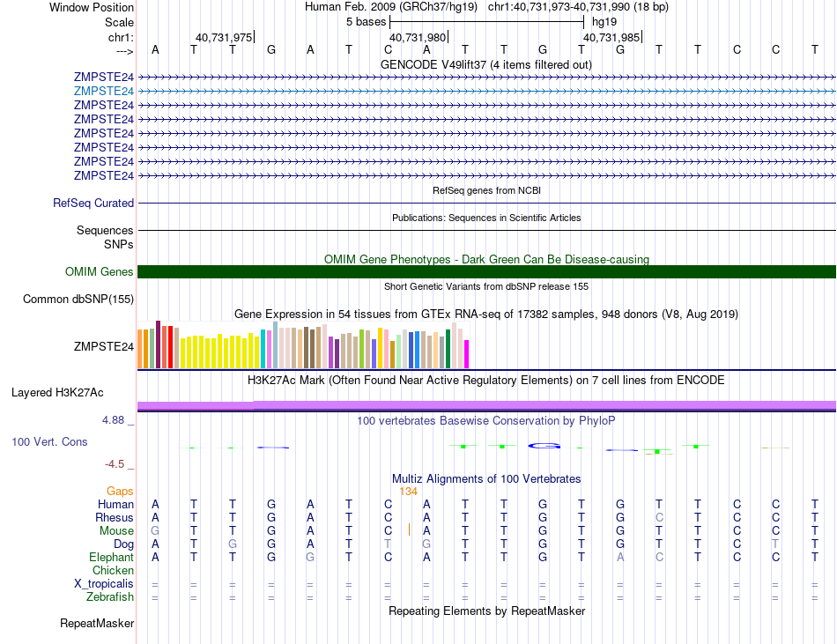Click the light-gray A in Elephant row

[x=620, y=557]
